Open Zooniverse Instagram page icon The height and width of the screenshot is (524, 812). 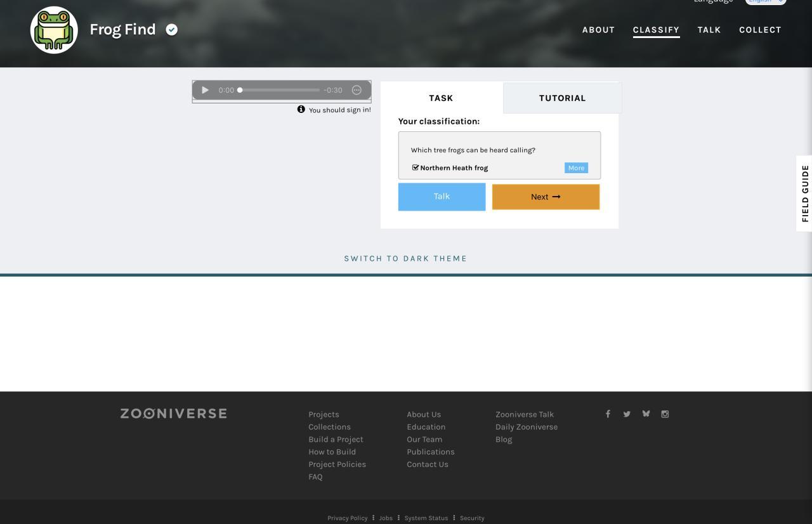click(665, 414)
